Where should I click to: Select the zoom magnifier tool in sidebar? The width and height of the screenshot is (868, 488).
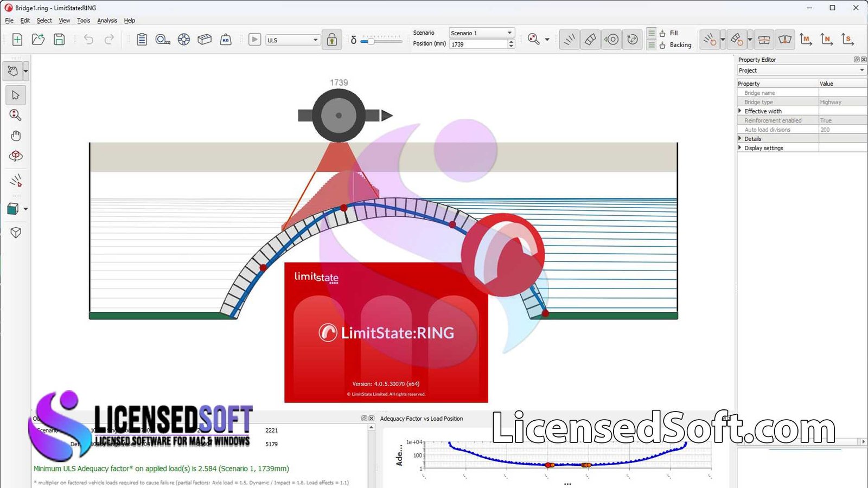pyautogui.click(x=16, y=115)
